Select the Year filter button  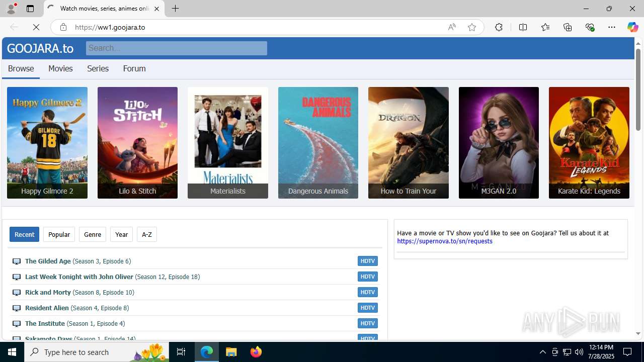[x=121, y=234]
